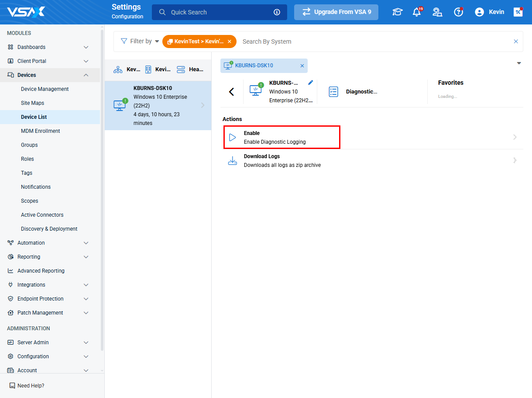
Task: Click the Search By System field
Action: (x=375, y=42)
